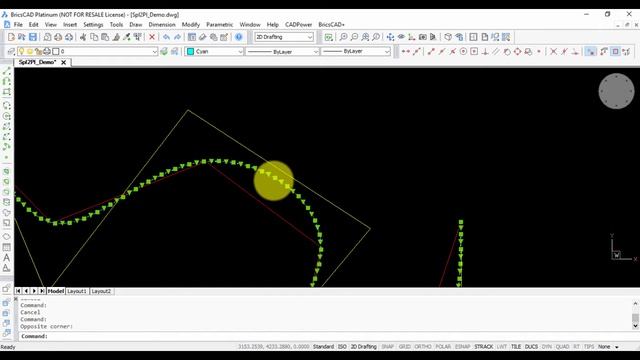Click the Undo arrow icon

(x=166, y=37)
